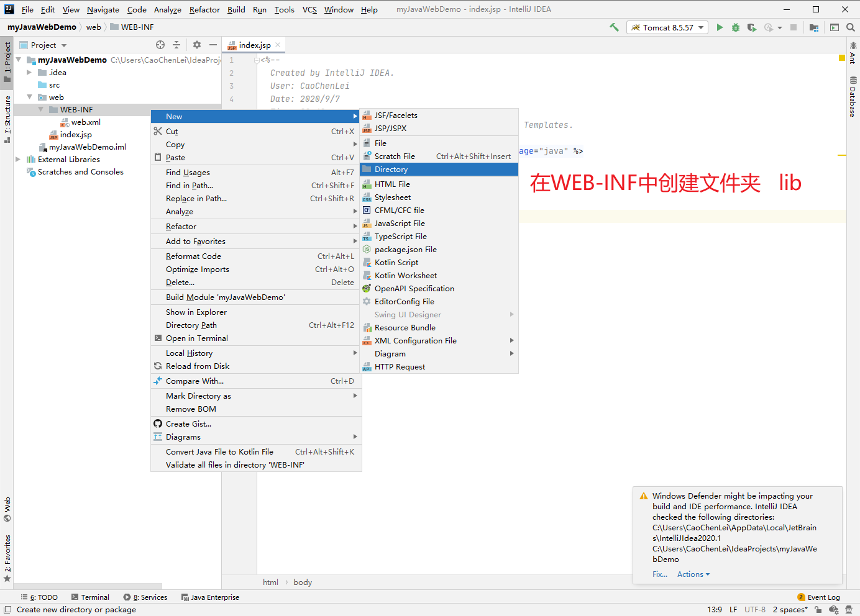Screen dimensions: 860x616
Task: Open the Ant tool window
Action: [853, 53]
